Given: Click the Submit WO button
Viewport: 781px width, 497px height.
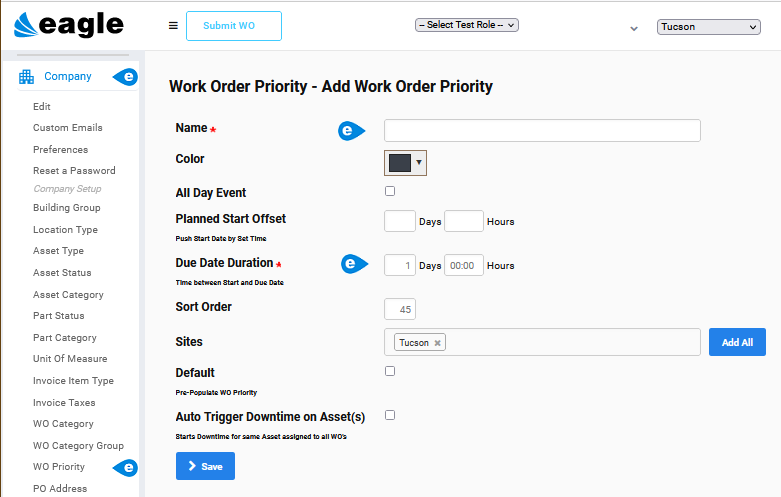Looking at the screenshot, I should (x=234, y=26).
